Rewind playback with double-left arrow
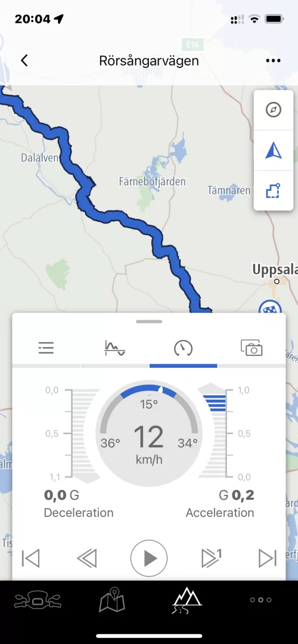 [x=86, y=559]
